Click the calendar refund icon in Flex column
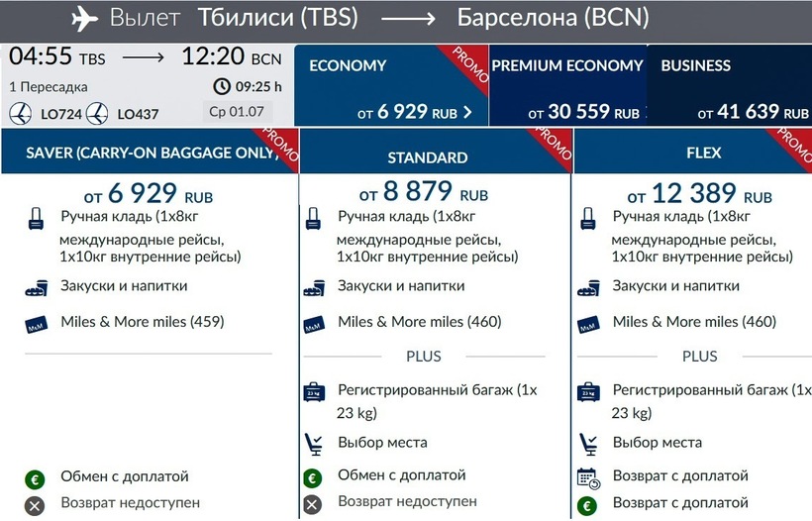 click(588, 477)
